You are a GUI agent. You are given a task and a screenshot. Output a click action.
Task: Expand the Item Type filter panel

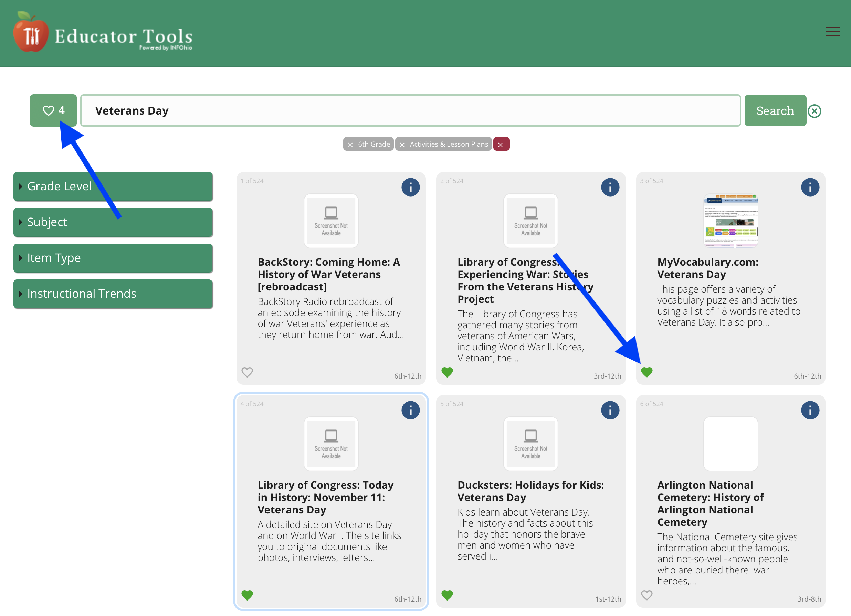click(113, 258)
